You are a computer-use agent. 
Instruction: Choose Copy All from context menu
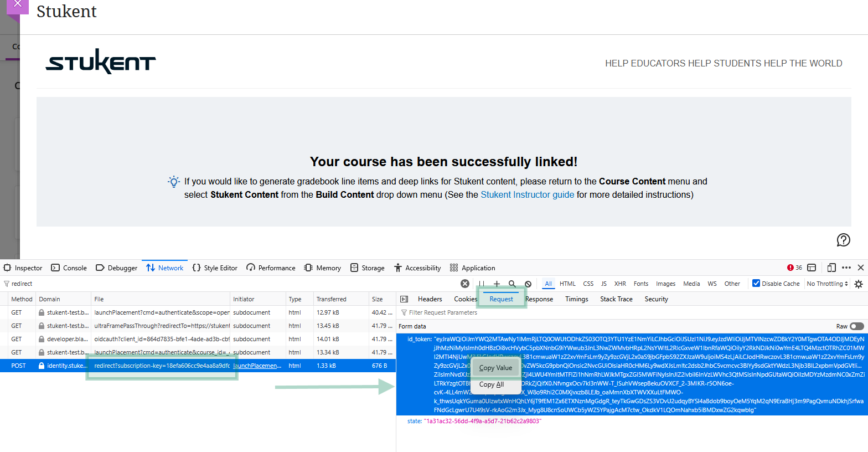coord(492,384)
